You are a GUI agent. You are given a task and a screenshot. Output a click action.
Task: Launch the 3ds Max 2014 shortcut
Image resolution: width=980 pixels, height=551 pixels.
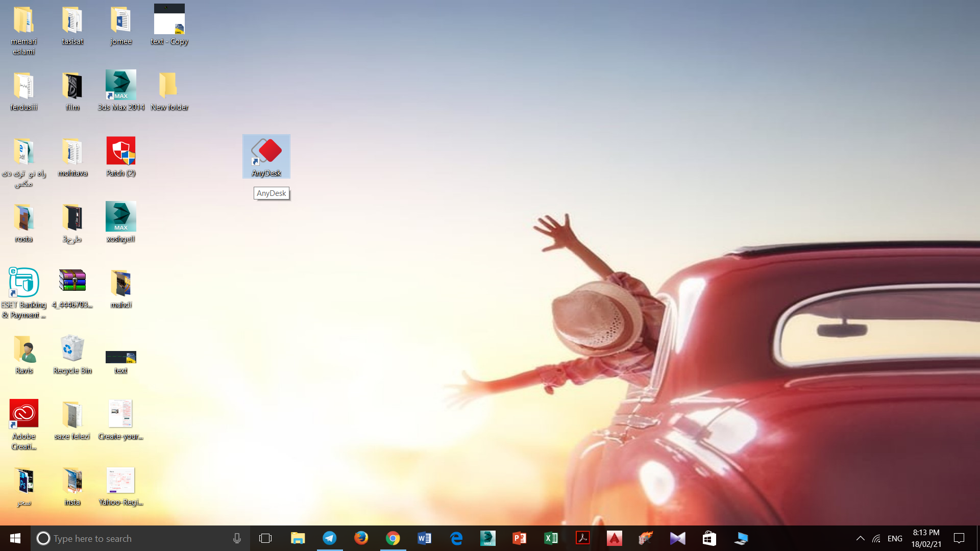coord(121,91)
